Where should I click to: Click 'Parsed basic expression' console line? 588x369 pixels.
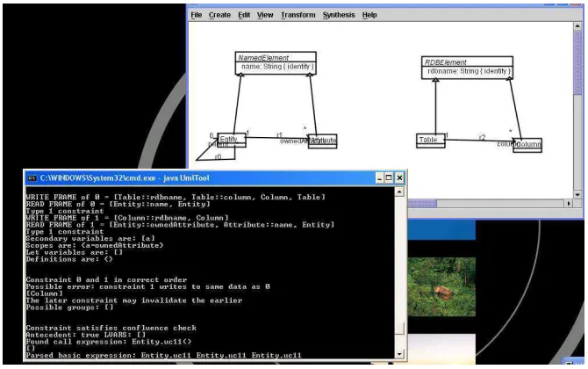point(163,356)
